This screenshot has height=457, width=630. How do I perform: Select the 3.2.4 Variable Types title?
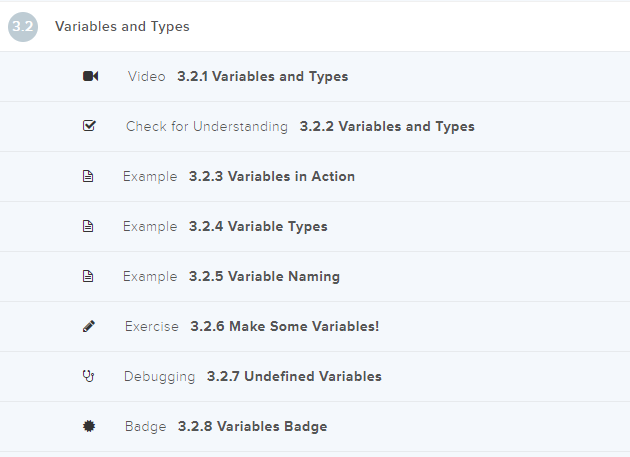258,226
